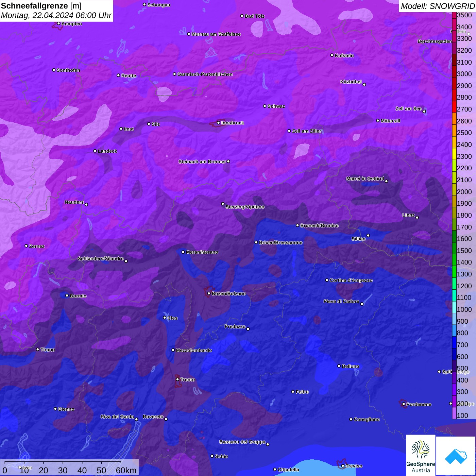
Task: Click the Landeck label
Action: (107, 151)
